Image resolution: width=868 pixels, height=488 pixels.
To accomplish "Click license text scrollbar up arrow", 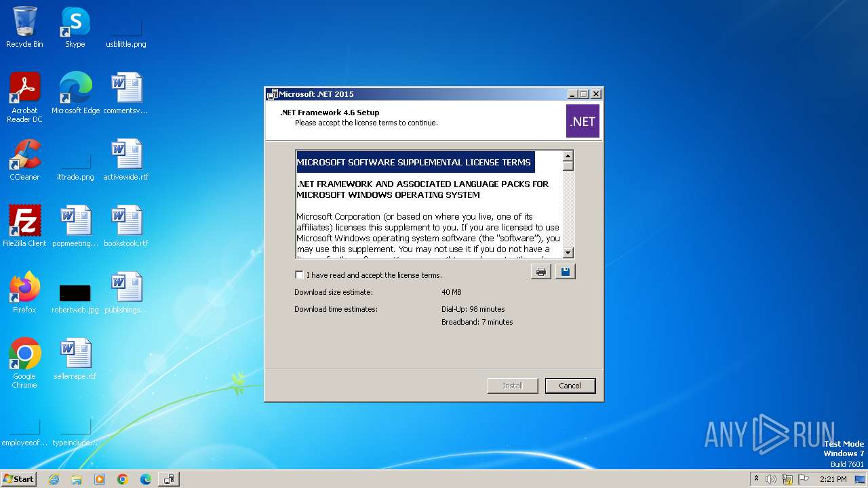I will pos(568,156).
